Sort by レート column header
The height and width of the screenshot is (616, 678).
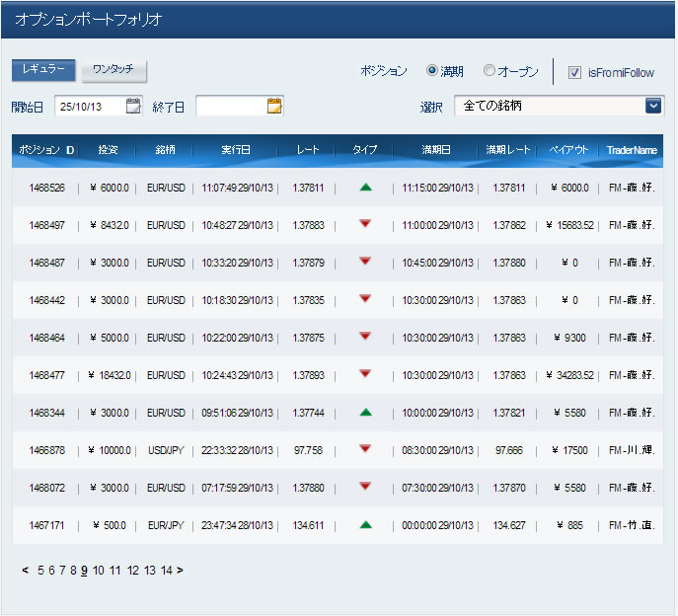[308, 150]
